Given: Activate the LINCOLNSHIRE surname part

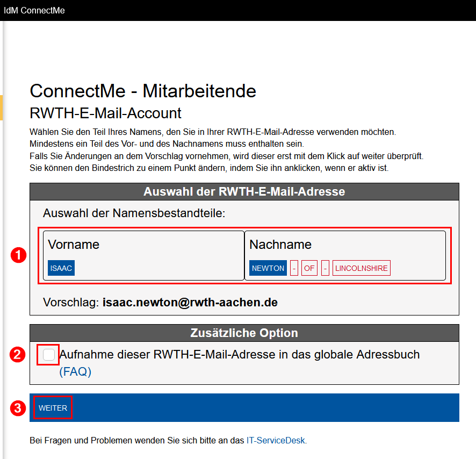Looking at the screenshot, I should tap(361, 267).
